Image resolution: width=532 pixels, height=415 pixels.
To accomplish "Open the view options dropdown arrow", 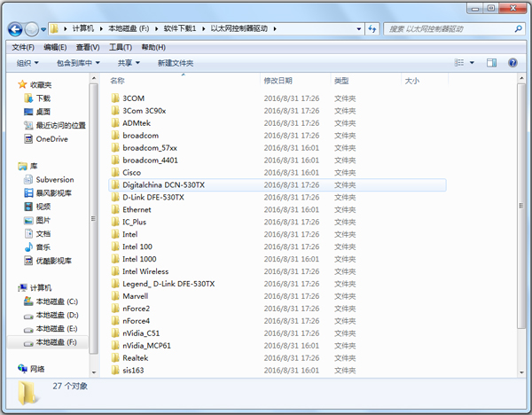I will [472, 63].
